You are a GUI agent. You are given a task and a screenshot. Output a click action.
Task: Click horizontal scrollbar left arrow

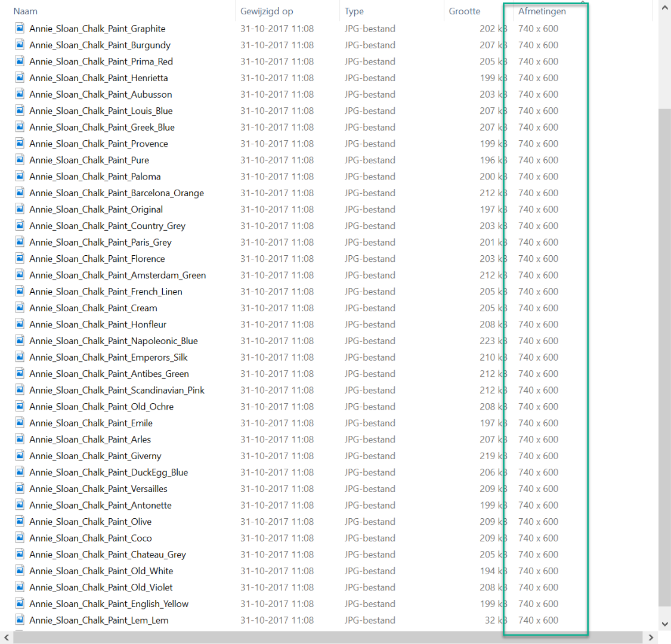point(7,637)
